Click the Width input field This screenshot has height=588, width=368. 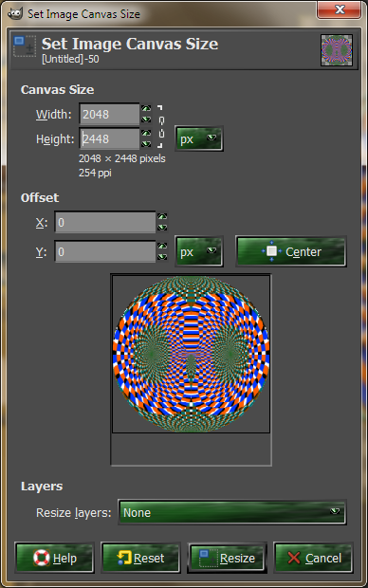pyautogui.click(x=109, y=114)
